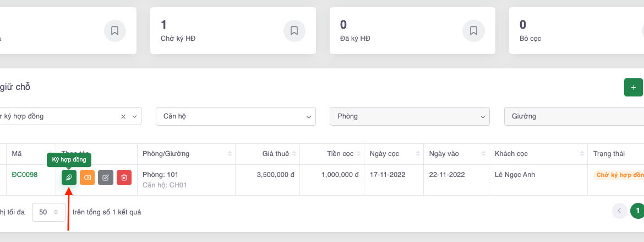Sort by Phòng/Giường column header
Screen dimensions: 644x242
click(x=186, y=154)
